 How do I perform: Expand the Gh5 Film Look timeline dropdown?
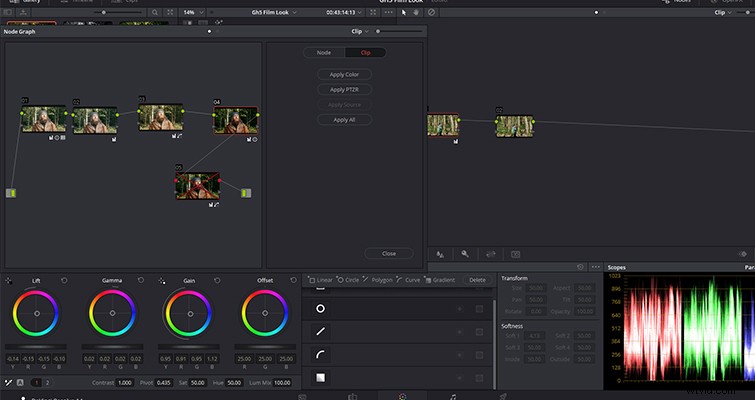tap(274, 13)
